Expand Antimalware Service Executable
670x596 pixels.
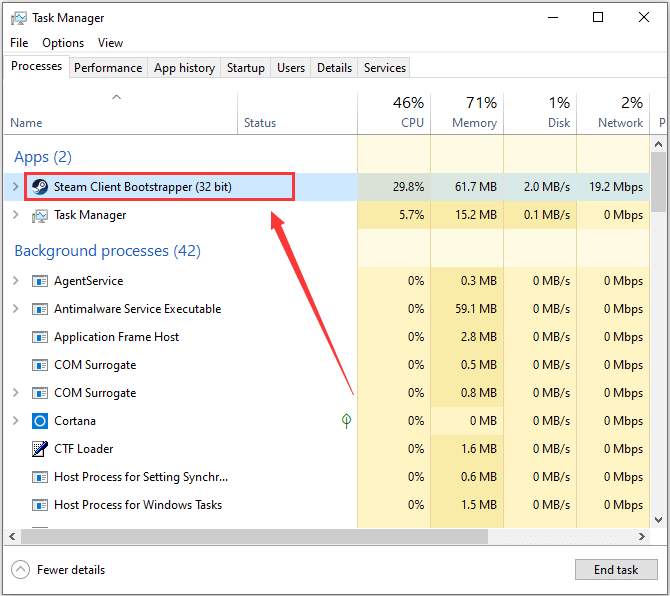click(x=16, y=308)
